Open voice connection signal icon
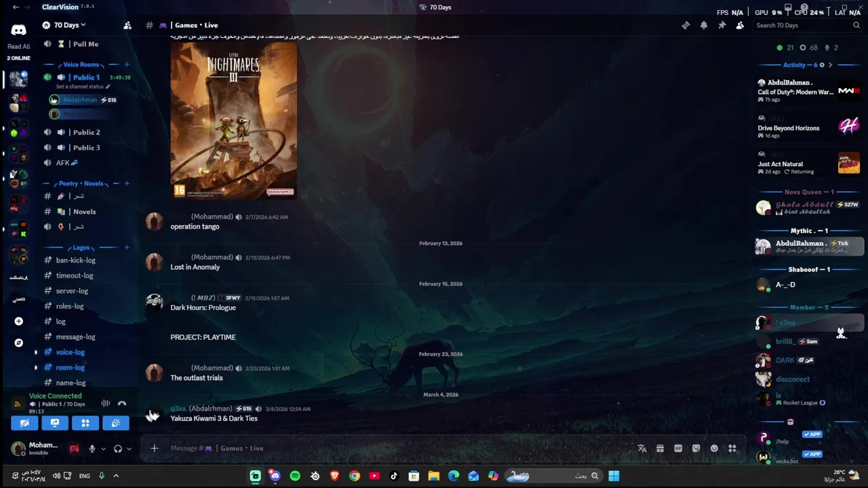 pyautogui.click(x=18, y=404)
